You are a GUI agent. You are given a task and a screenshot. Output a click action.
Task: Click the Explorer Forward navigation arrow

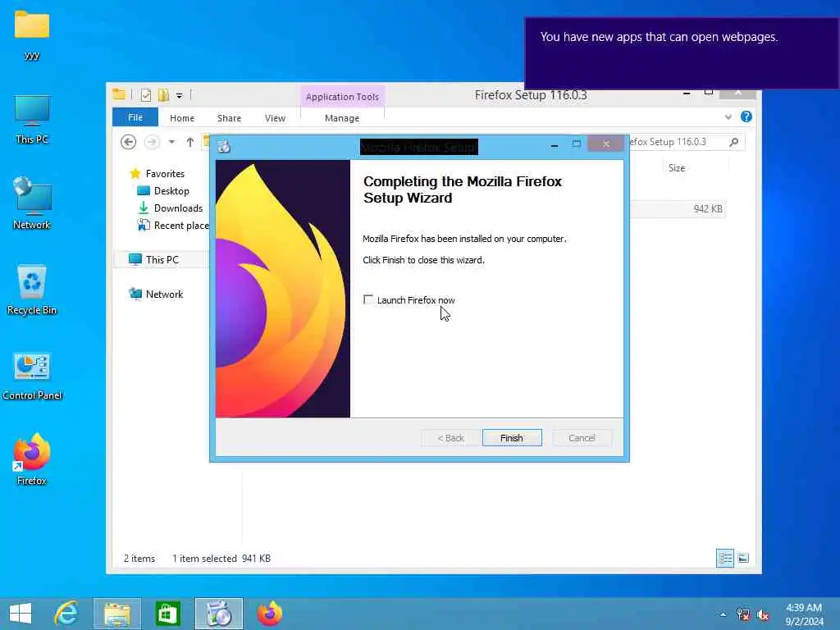(x=152, y=142)
